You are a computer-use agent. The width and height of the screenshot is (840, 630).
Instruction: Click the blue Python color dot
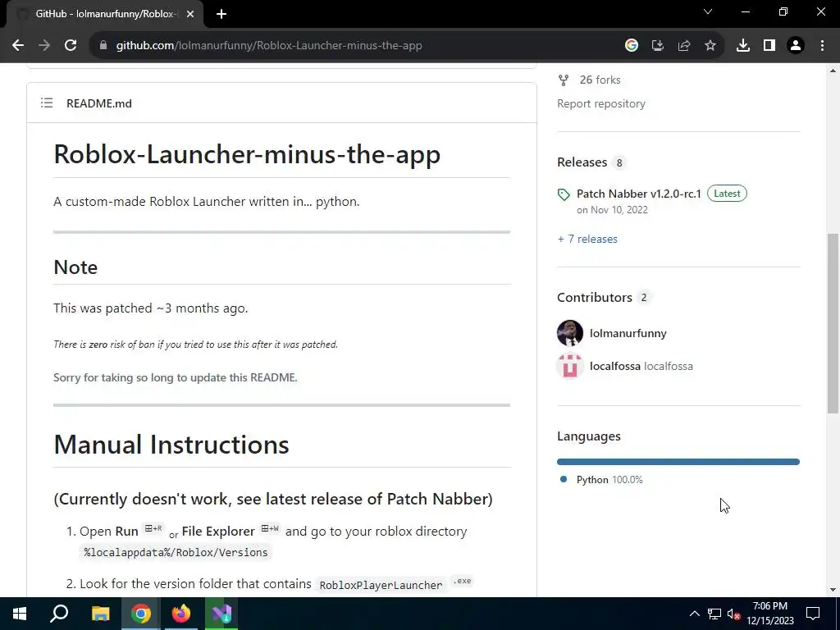563,479
